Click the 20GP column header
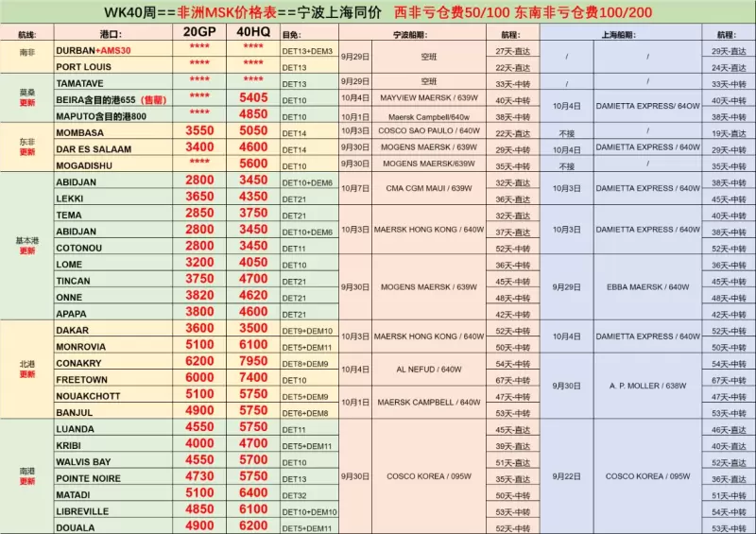 pyautogui.click(x=199, y=32)
